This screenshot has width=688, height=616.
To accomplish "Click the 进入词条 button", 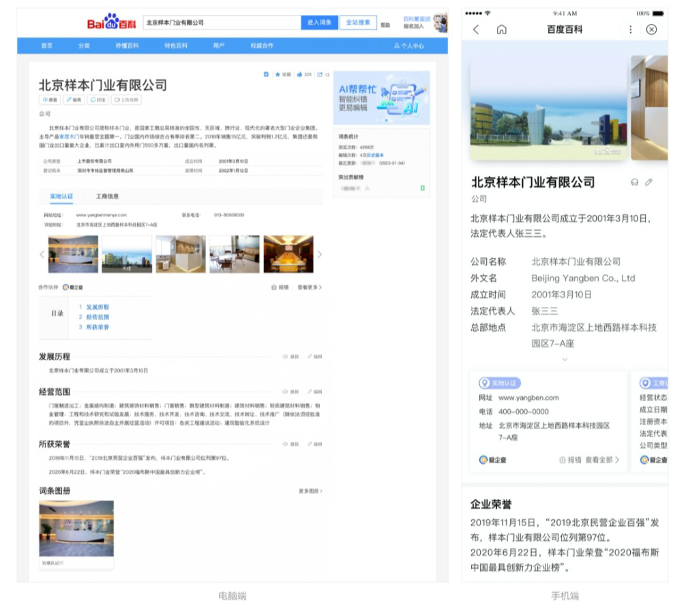I will click(318, 23).
